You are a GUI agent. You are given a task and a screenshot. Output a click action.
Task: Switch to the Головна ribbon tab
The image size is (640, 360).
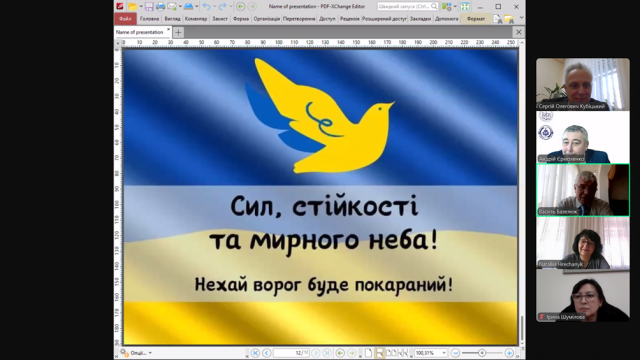coord(149,19)
